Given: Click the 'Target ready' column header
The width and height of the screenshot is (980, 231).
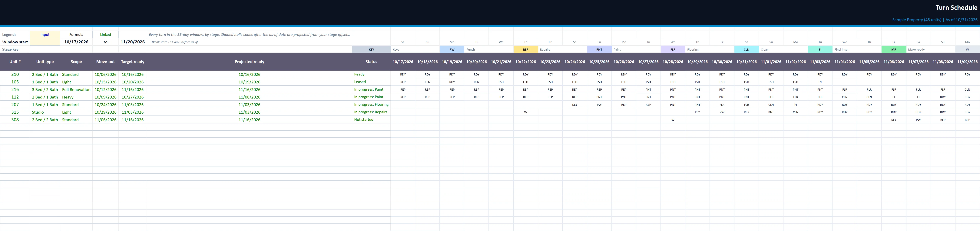Looking at the screenshot, I should (132, 62).
